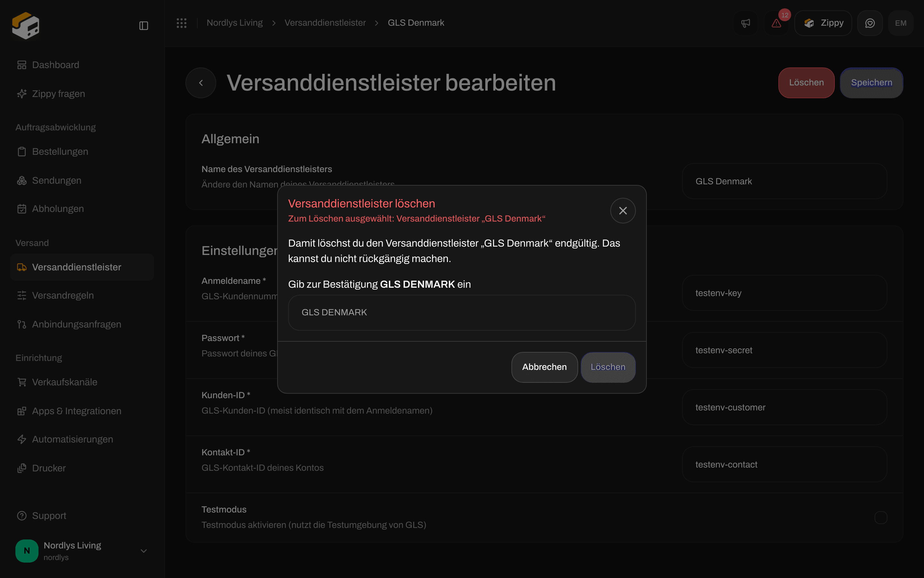The width and height of the screenshot is (924, 578).
Task: Click the app logo in the sidebar
Action: point(26,26)
